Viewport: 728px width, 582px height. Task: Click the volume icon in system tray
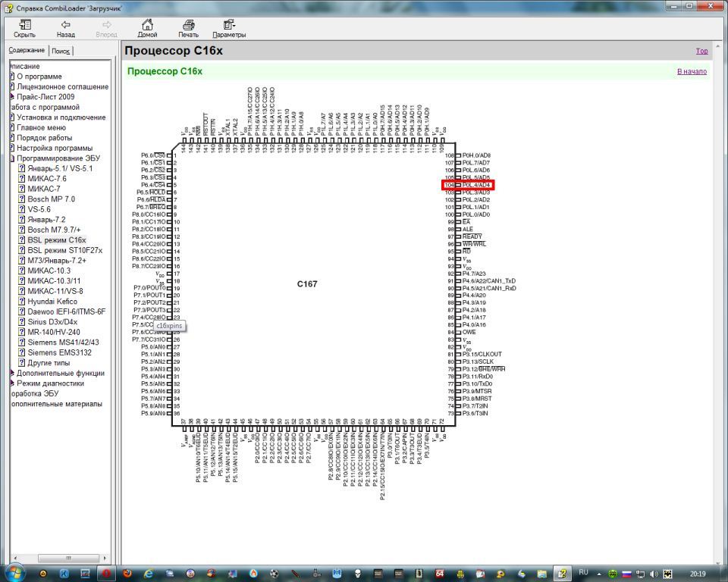pos(654,574)
